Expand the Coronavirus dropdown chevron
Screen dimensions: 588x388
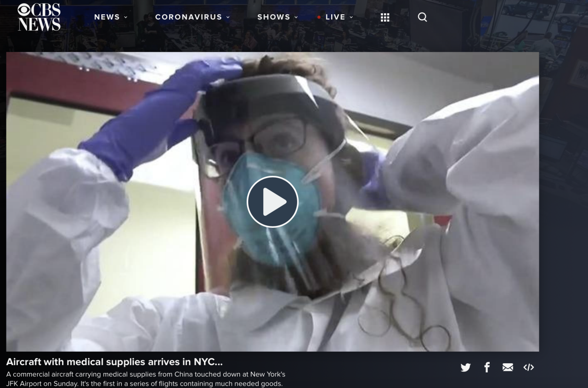coord(228,17)
